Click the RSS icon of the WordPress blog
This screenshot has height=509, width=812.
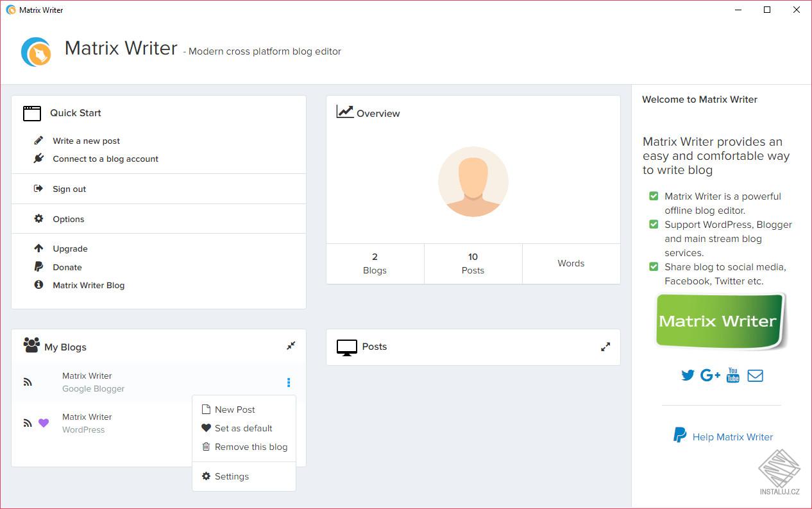(x=28, y=423)
